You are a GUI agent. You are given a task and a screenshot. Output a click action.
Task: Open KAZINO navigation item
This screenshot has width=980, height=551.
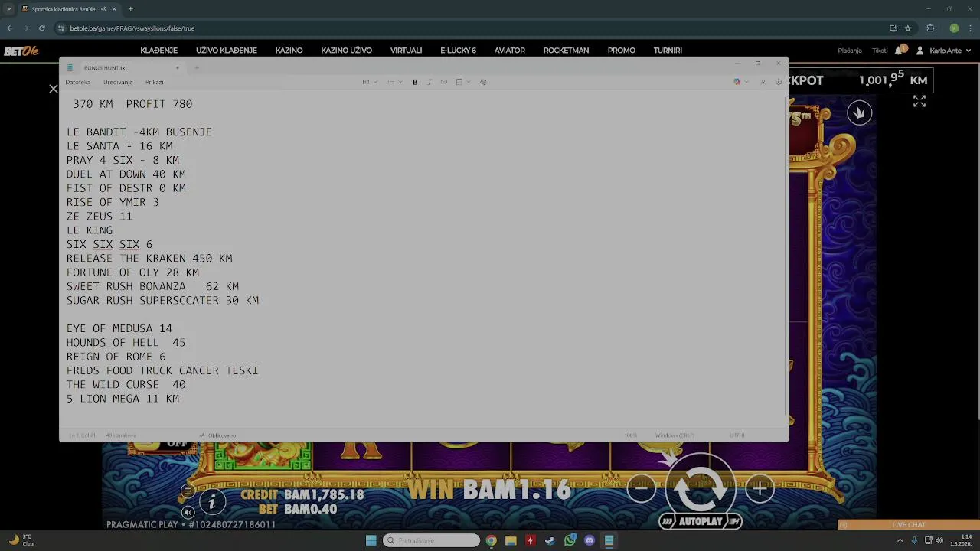click(x=289, y=51)
